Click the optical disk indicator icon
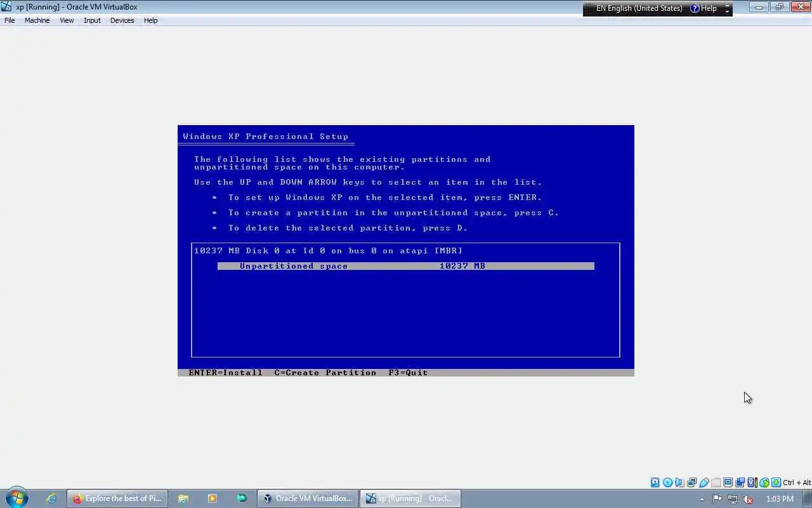The width and height of the screenshot is (812, 508). (x=667, y=483)
